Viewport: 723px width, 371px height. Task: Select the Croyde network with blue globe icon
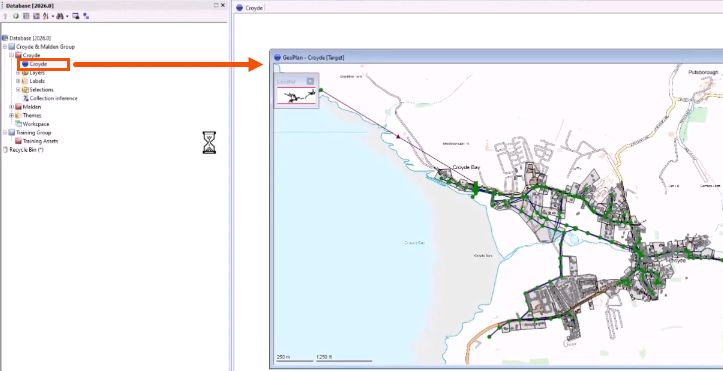point(35,64)
